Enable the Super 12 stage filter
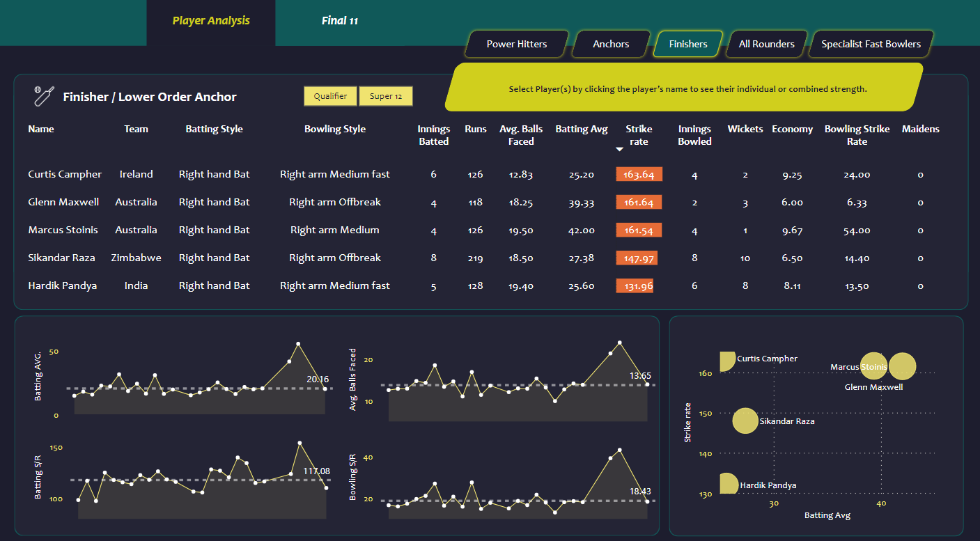Image resolution: width=980 pixels, height=541 pixels. pos(385,96)
